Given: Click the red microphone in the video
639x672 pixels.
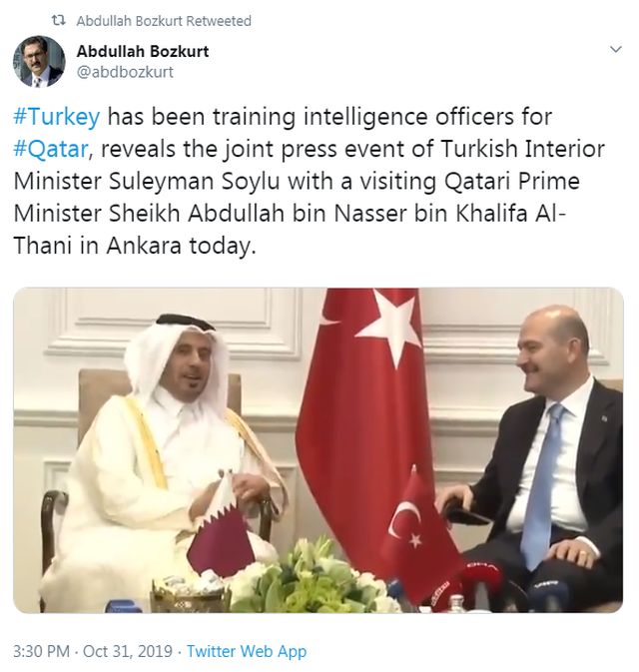Looking at the screenshot, I should (x=480, y=583).
